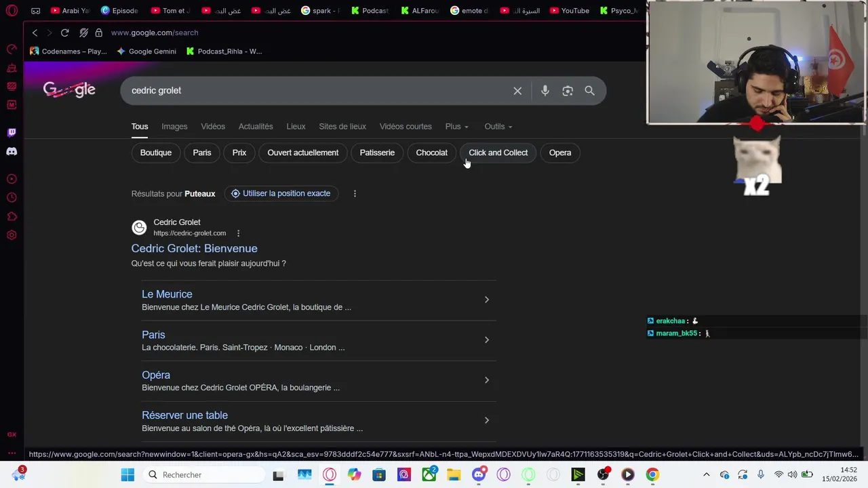Open Discord in the Opera sidebar
The width and height of the screenshot is (868, 488).
point(12,151)
